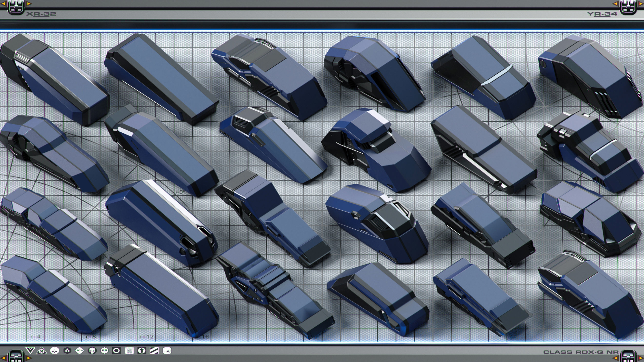Click the black ring square icon
This screenshot has height=362, width=644.
tap(116, 351)
